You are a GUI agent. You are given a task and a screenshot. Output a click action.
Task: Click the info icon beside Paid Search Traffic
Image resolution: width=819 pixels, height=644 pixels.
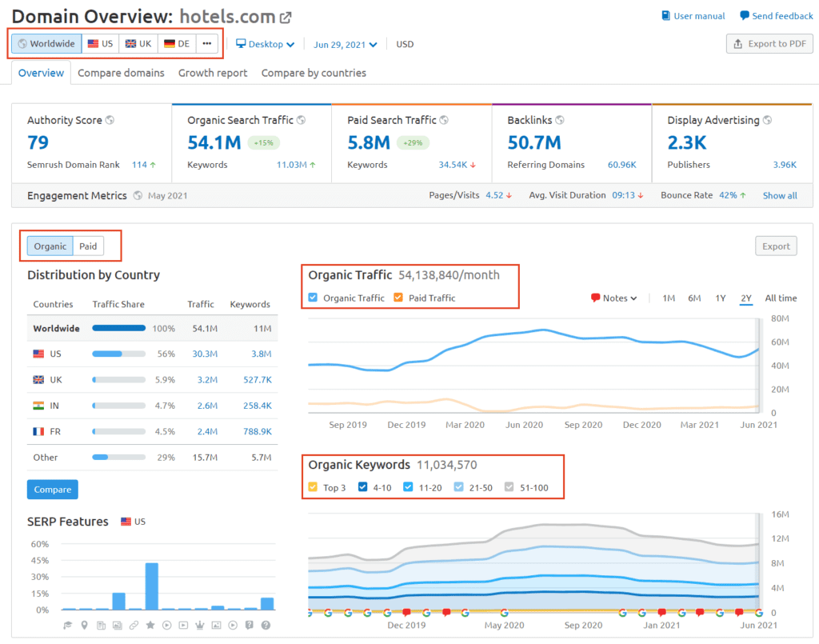click(x=444, y=120)
